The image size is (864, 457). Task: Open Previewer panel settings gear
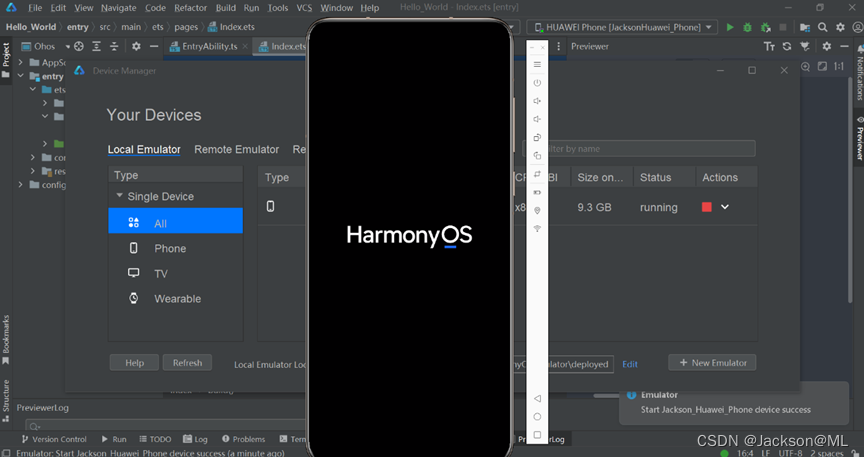(827, 47)
